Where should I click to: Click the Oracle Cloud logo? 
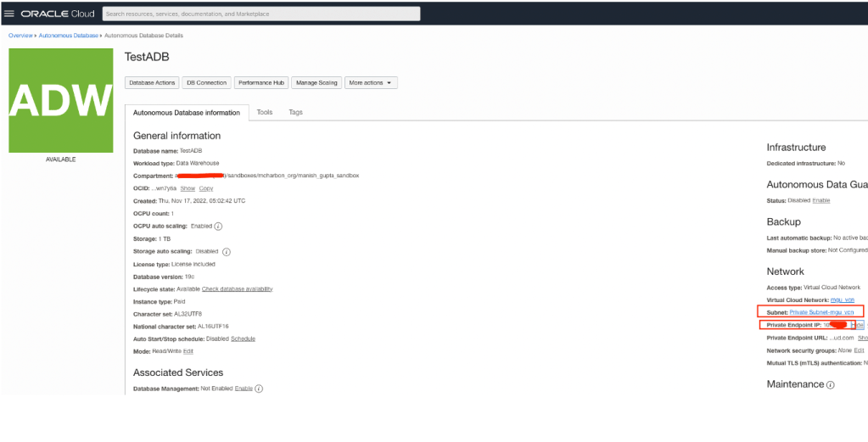(58, 14)
